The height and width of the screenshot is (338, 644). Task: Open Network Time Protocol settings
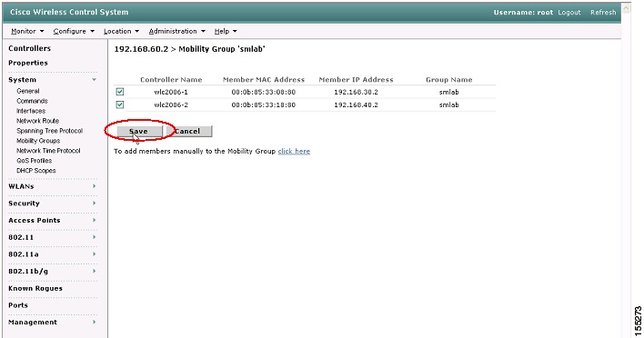[x=48, y=151]
